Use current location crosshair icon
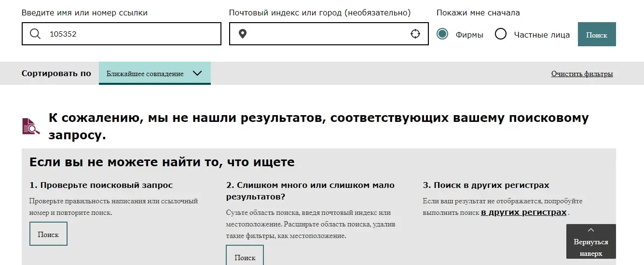 (x=415, y=34)
